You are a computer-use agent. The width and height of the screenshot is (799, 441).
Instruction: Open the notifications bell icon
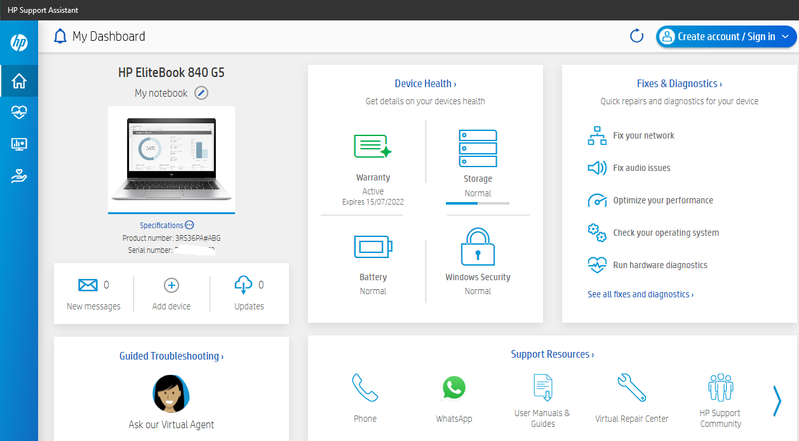(x=60, y=36)
